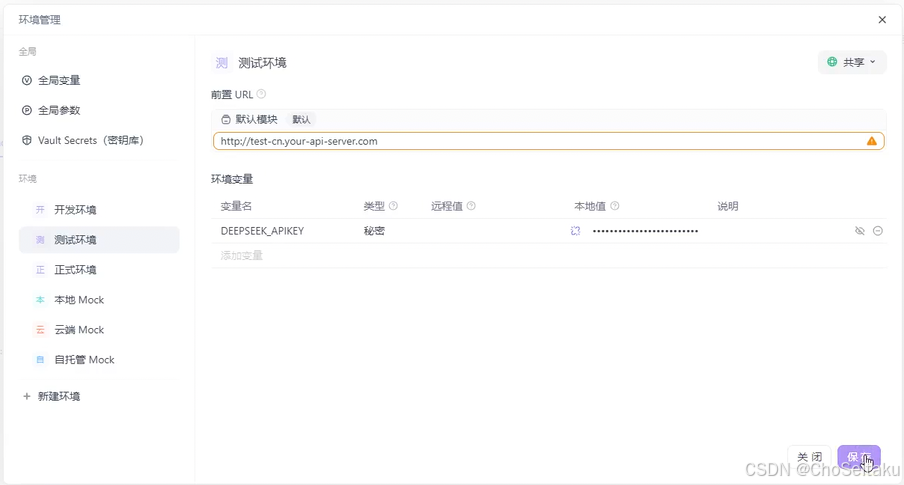Click the DEEPSEEK_APIKEY variable name cell

(x=262, y=231)
